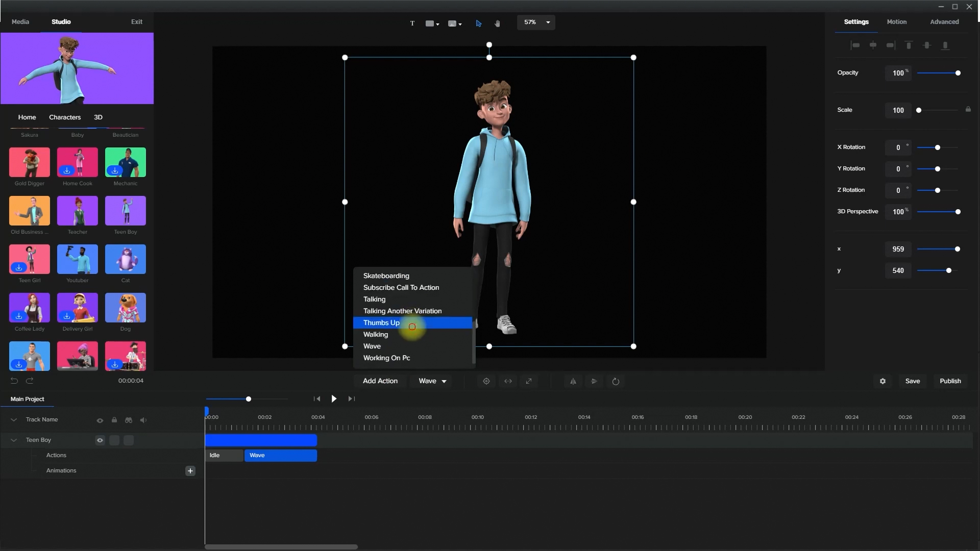980x551 pixels.
Task: Pick Talking Another Variation action
Action: pyautogui.click(x=412, y=311)
